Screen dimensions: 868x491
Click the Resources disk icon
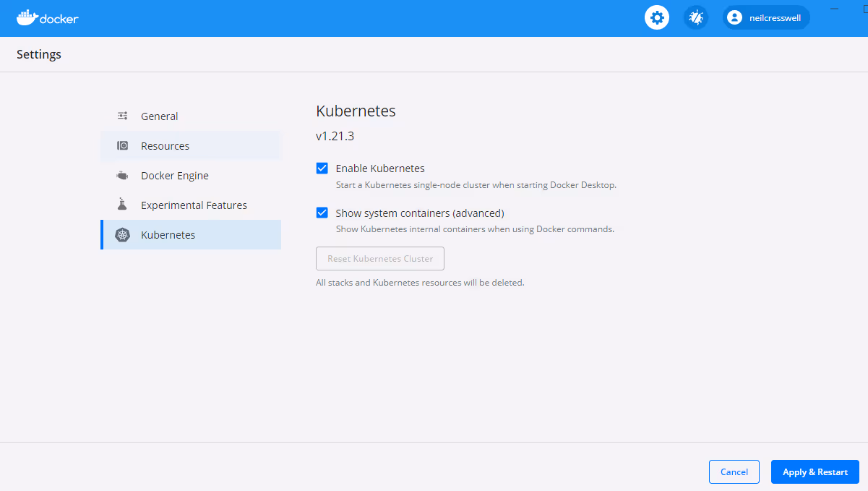[123, 145]
